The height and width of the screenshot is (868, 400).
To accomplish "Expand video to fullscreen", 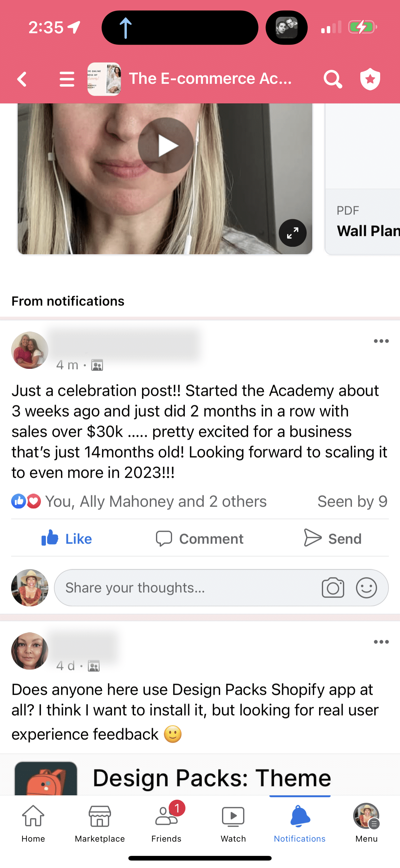I will pyautogui.click(x=293, y=233).
